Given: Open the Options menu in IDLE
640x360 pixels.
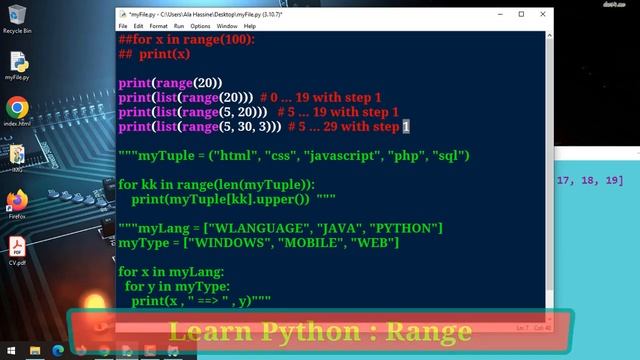Looking at the screenshot, I should pyautogui.click(x=200, y=26).
